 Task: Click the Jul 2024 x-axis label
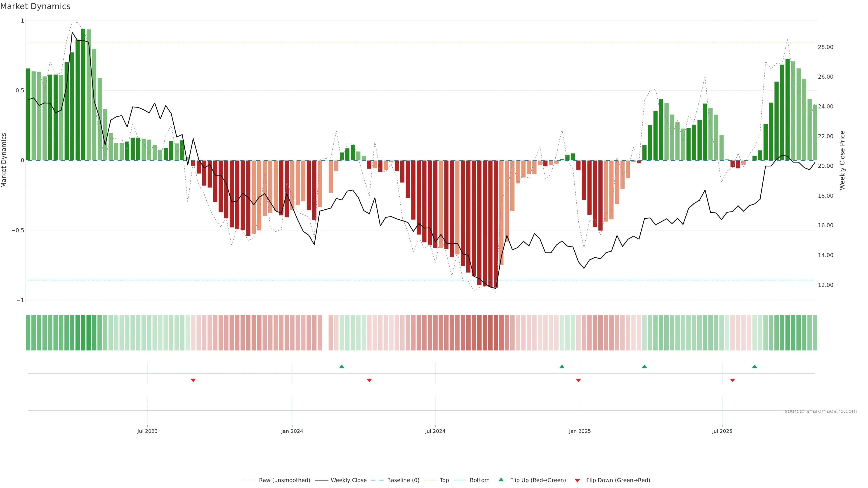coord(435,431)
